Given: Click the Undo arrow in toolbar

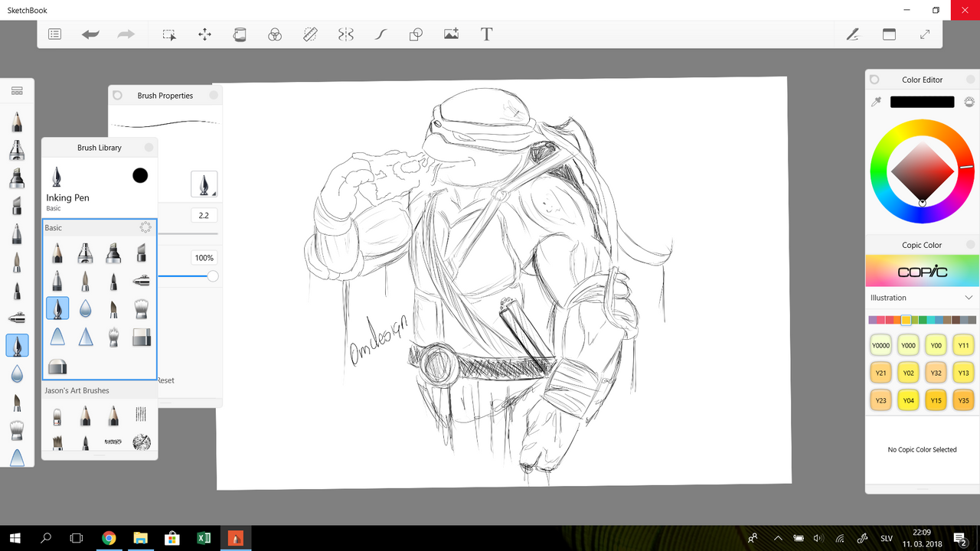Looking at the screenshot, I should click(90, 34).
